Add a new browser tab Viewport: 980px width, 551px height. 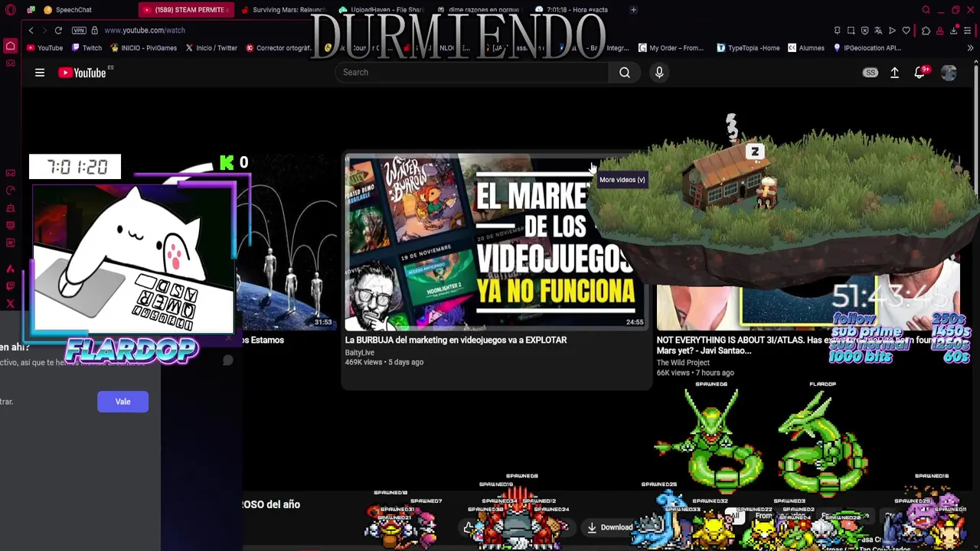coord(633,10)
